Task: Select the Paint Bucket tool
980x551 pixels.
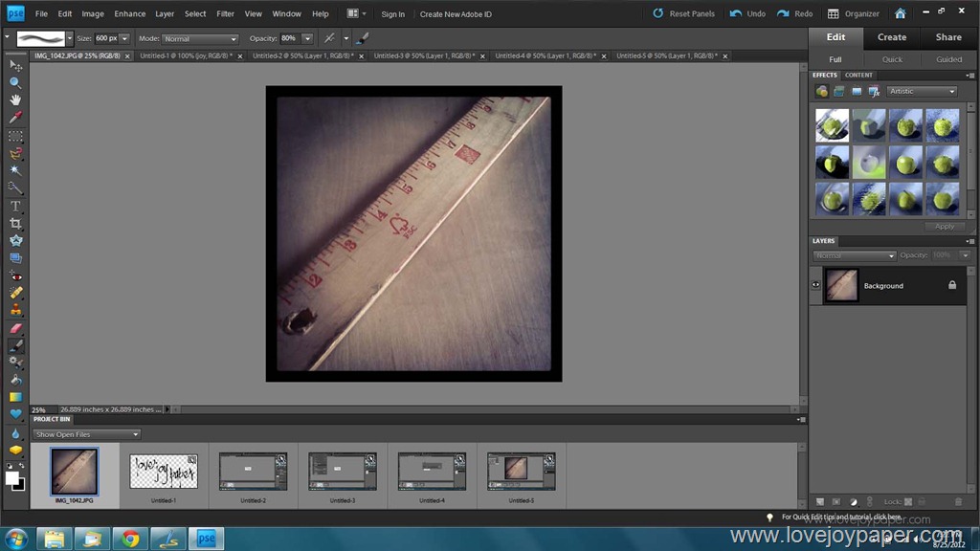Action: click(15, 380)
